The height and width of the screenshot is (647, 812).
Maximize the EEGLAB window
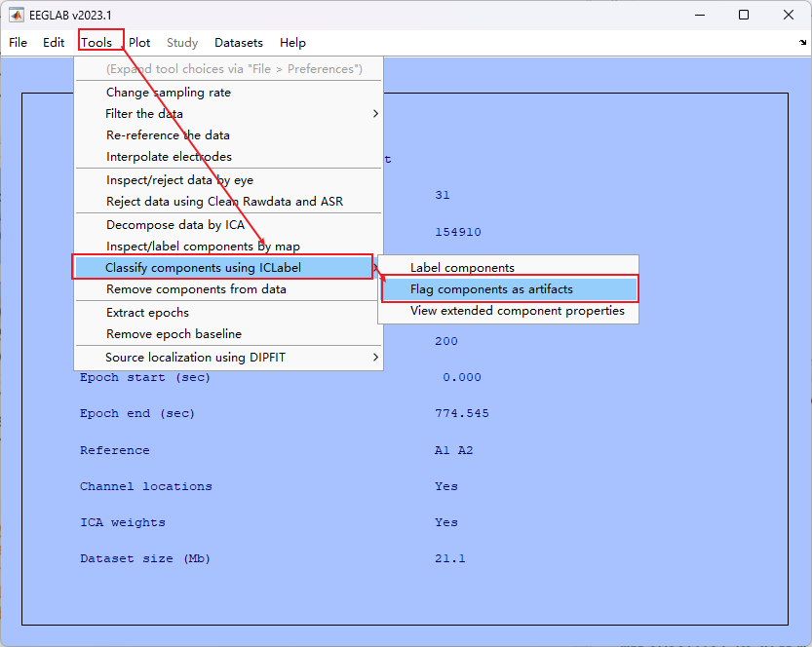744,15
